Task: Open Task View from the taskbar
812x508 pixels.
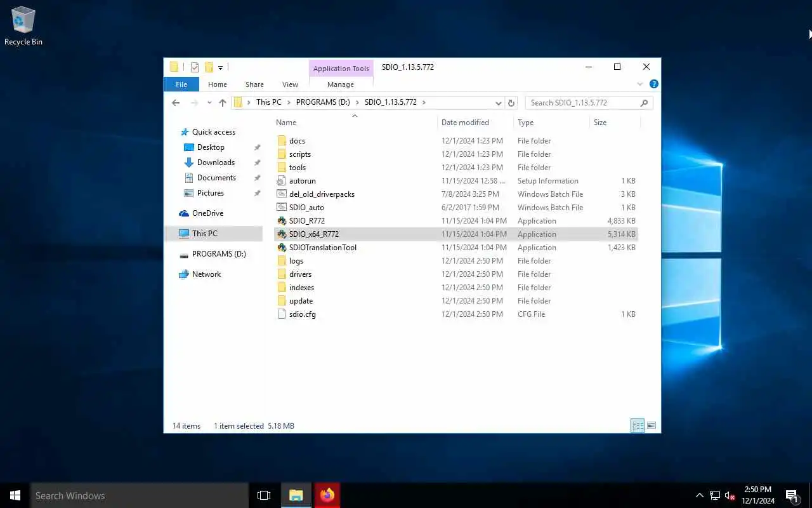Action: pyautogui.click(x=264, y=495)
